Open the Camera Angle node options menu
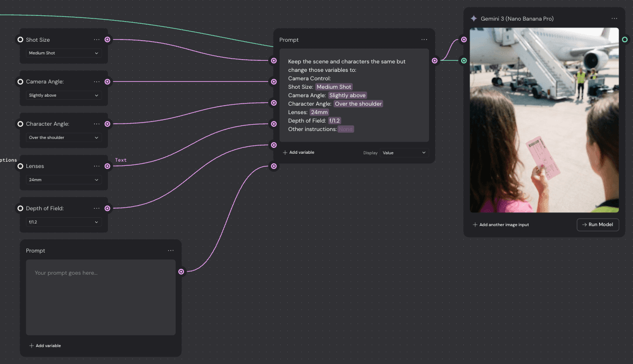Viewport: 633px width, 364px height. pyautogui.click(x=96, y=81)
